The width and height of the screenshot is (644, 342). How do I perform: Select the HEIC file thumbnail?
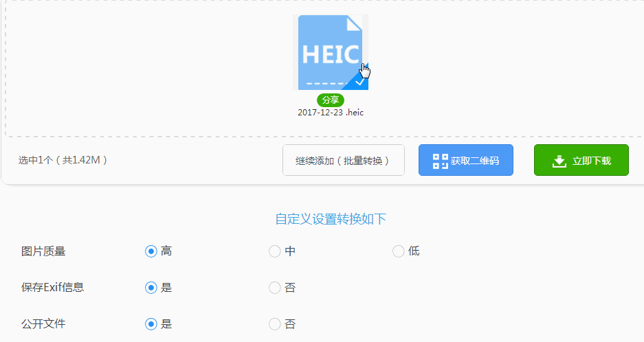(x=331, y=53)
